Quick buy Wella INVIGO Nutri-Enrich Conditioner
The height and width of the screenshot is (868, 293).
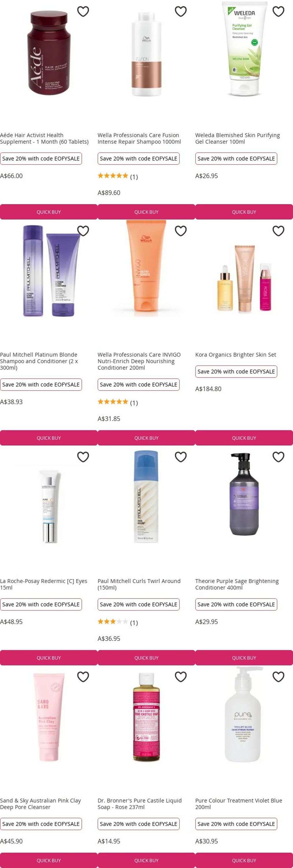coord(146,438)
